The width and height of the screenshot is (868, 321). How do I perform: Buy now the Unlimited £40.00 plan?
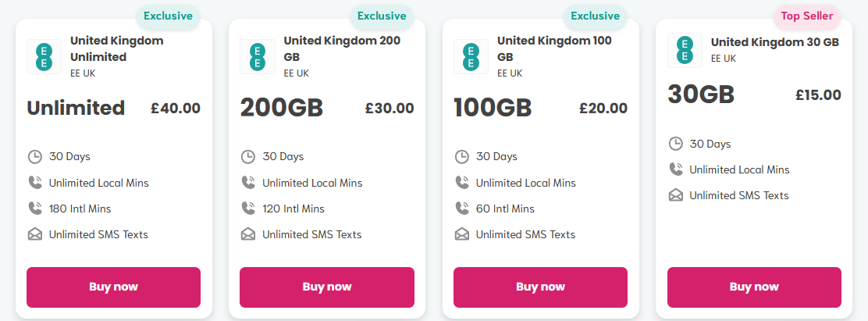113,287
